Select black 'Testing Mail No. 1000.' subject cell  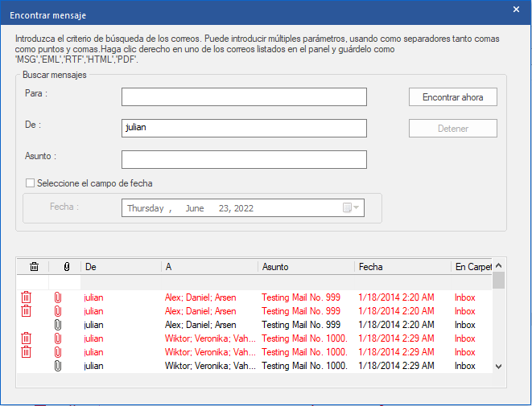click(x=304, y=366)
